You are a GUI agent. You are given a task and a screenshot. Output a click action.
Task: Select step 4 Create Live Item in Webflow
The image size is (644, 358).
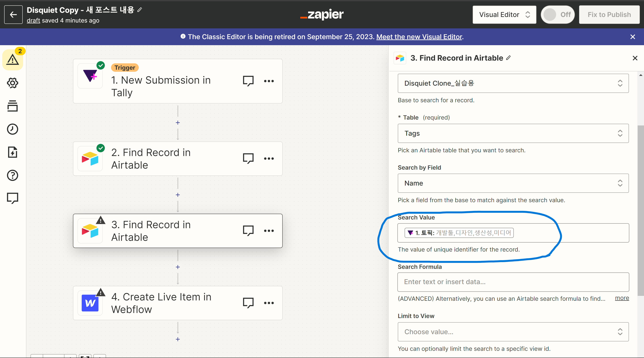[x=178, y=303]
